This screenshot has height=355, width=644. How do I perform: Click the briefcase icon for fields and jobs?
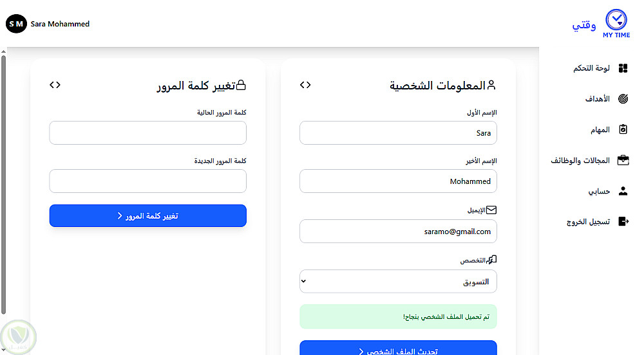tap(623, 160)
